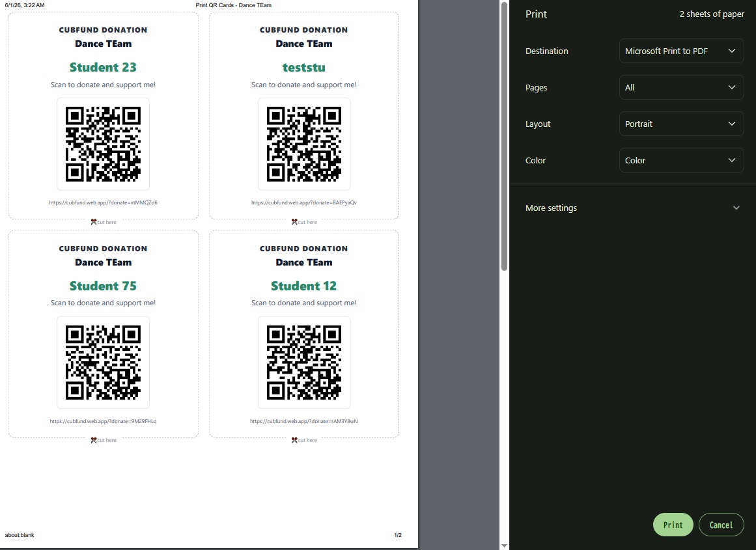Click 'Scan to donate' text on teststu card
This screenshot has width=756, height=550.
(x=303, y=85)
